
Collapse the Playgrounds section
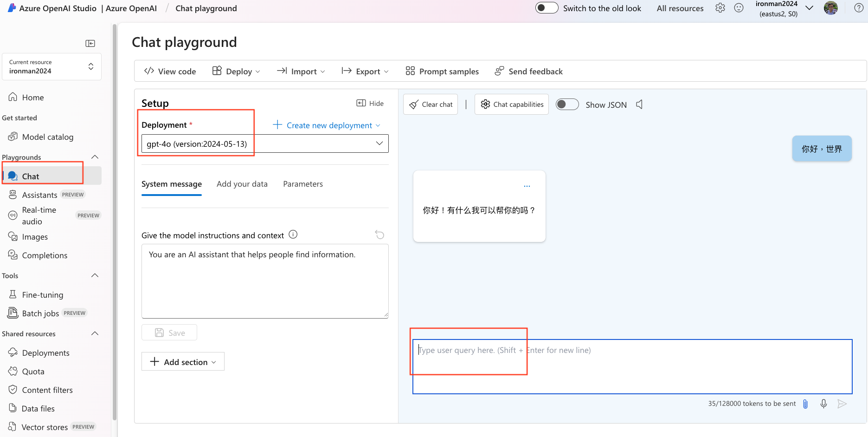[95, 157]
